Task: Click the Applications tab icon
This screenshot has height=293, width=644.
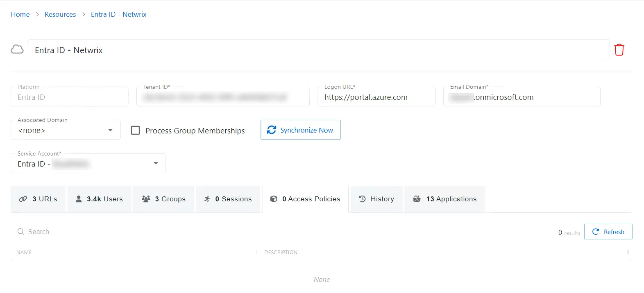Action: 417,199
